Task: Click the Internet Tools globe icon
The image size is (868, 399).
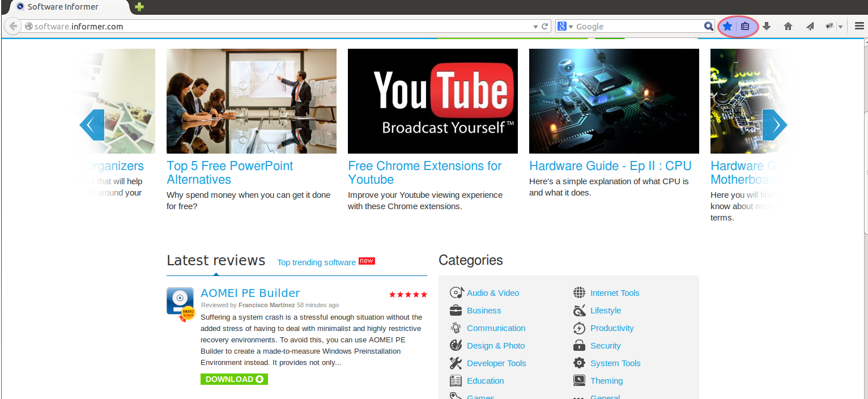Action: coord(579,292)
